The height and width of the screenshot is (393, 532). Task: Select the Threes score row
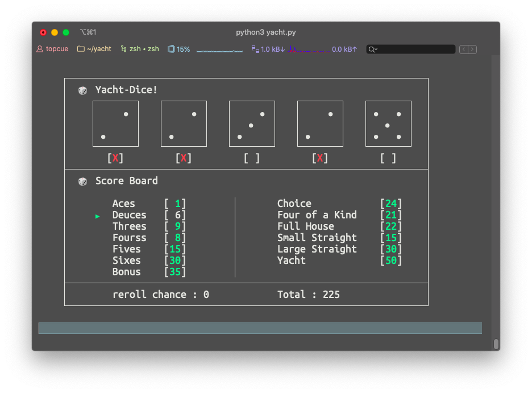[149, 226]
